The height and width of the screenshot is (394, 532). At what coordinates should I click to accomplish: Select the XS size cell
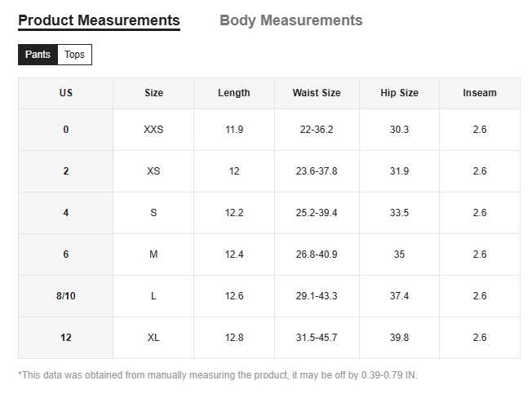pos(153,171)
